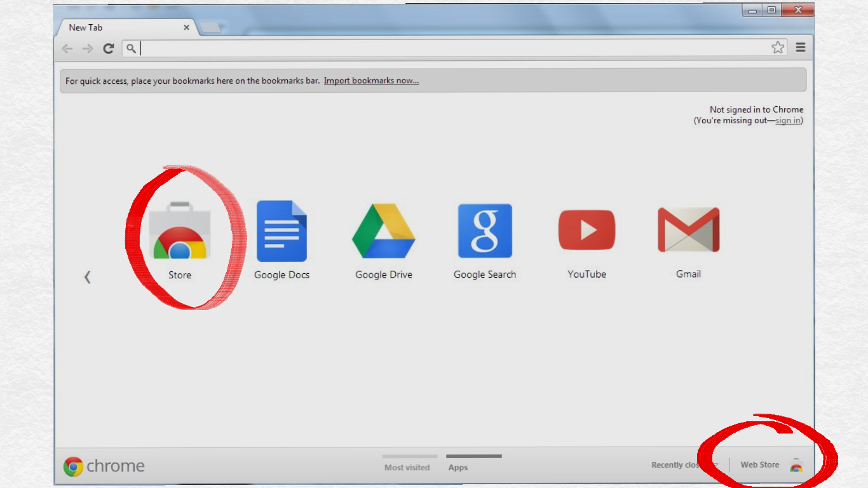Click the Store label under the icon
The width and height of the screenshot is (868, 488).
point(180,275)
